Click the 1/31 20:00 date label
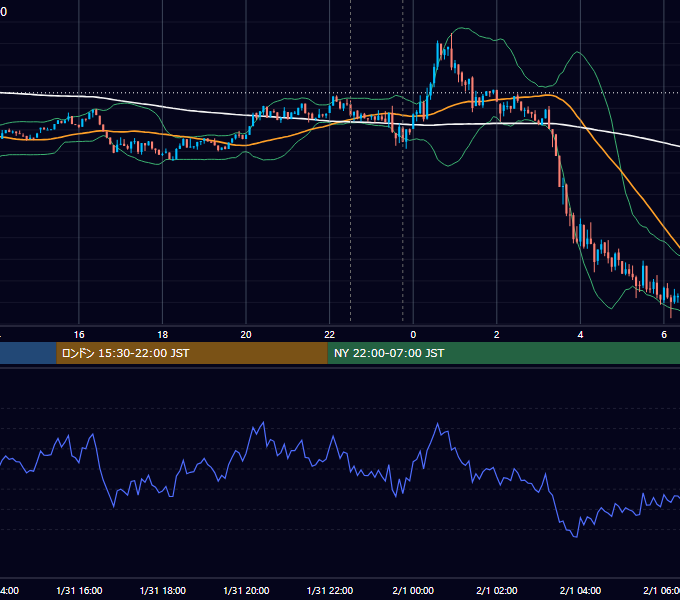This screenshot has width=680, height=600. point(246,590)
